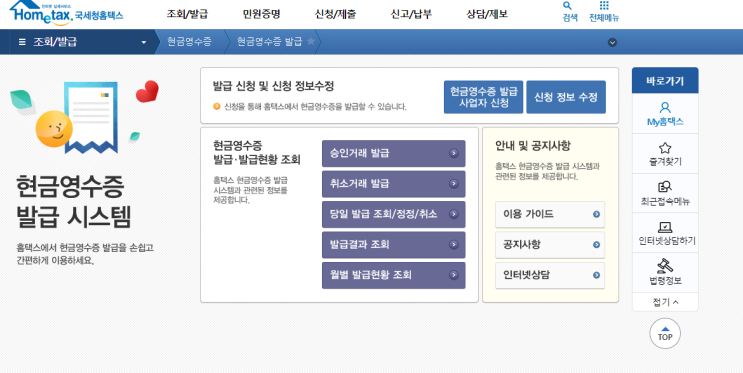Select 현금영수증 발급 breadcrumb tab
Image resolution: width=743 pixels, height=373 pixels.
pyautogui.click(x=269, y=42)
